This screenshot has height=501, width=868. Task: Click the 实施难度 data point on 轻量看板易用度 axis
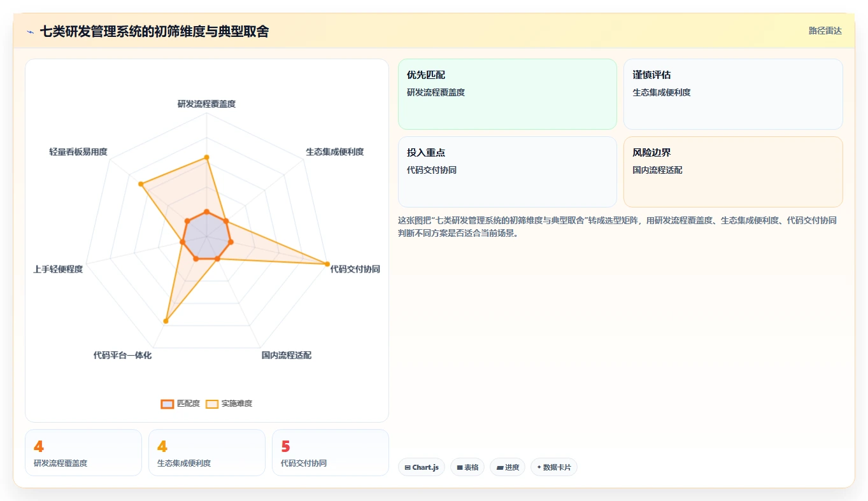(141, 185)
